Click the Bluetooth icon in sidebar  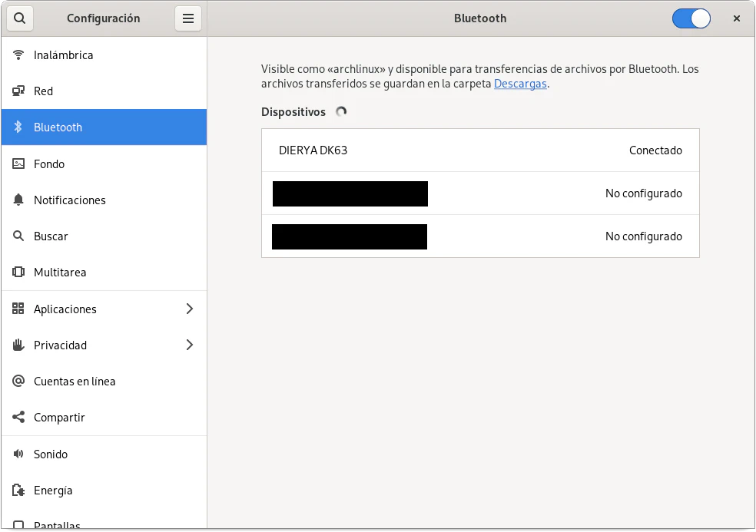pos(18,127)
